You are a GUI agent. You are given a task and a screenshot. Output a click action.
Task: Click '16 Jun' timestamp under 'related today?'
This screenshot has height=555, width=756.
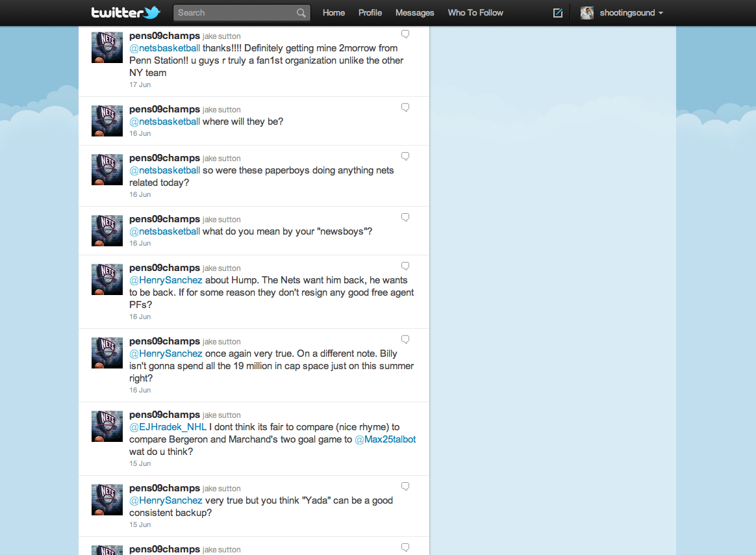pyautogui.click(x=140, y=194)
